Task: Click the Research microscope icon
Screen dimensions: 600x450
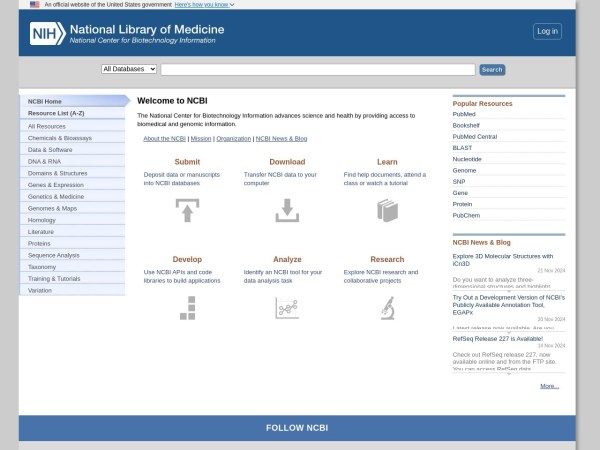Action: tap(387, 308)
